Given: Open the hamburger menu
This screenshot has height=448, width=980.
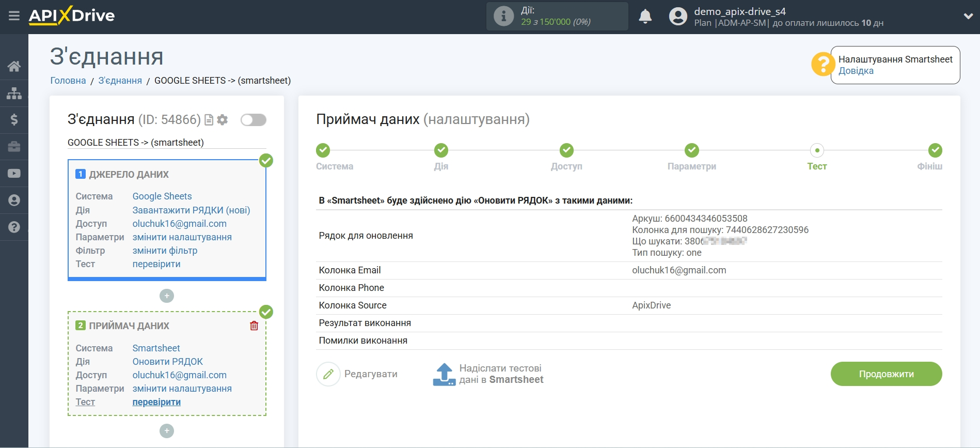Looking at the screenshot, I should tap(14, 16).
